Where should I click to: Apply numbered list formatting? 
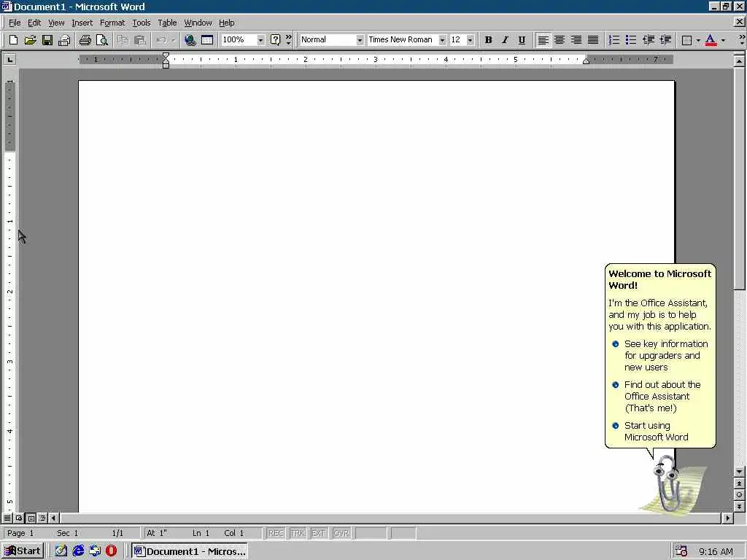pos(614,40)
